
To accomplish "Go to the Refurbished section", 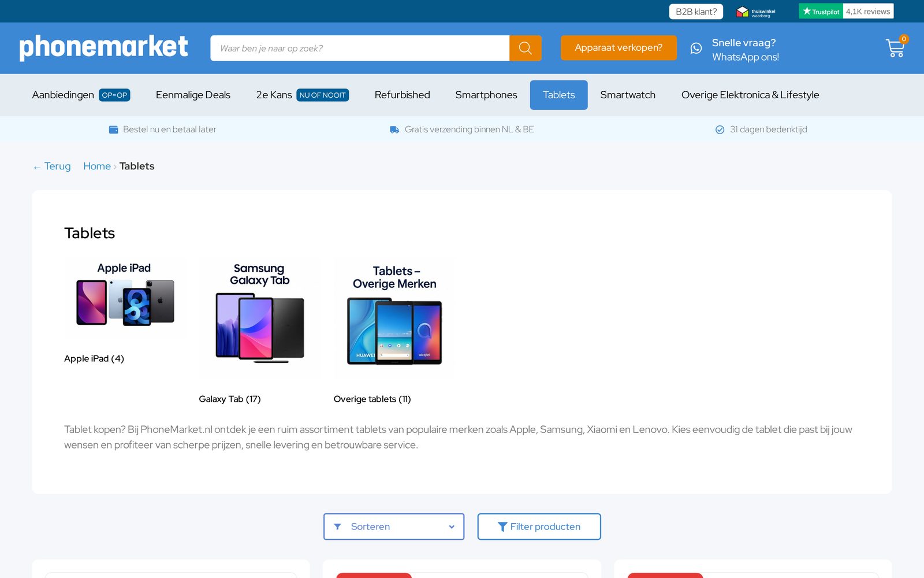I will (x=402, y=95).
